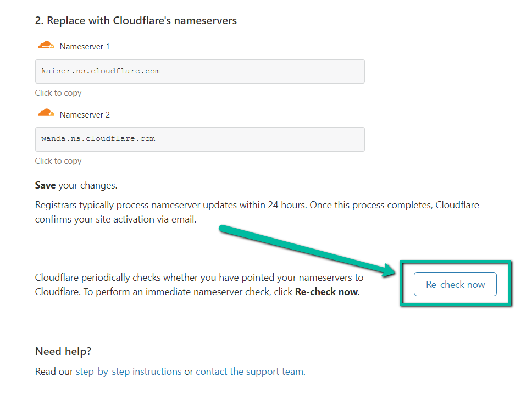
Task: Select the wanda.ns.cloudflare.com nameserver field
Action: coord(200,139)
